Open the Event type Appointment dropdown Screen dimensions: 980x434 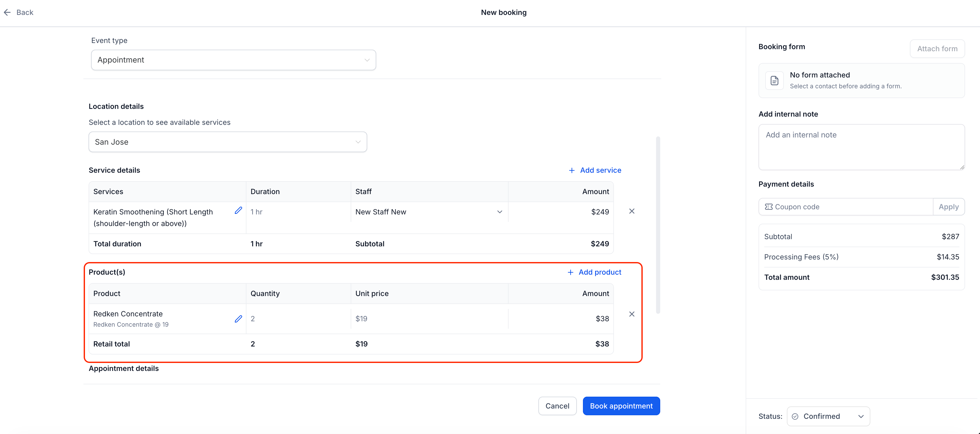(x=233, y=60)
